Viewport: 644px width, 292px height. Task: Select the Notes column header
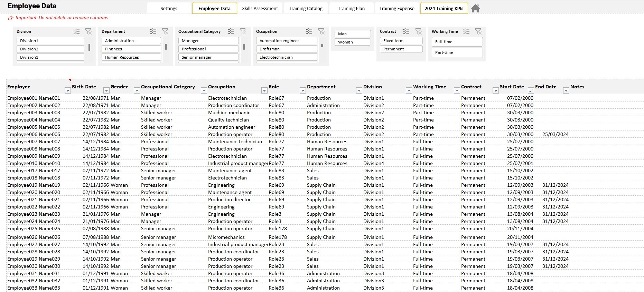577,87
